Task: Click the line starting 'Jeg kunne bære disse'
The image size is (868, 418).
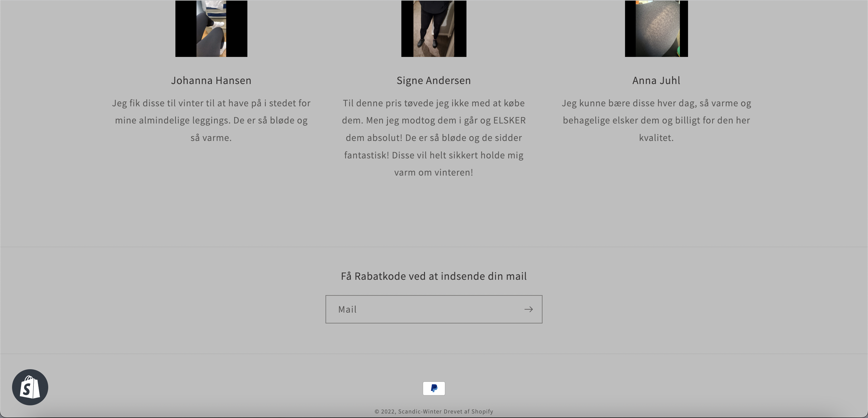Action: point(656,103)
